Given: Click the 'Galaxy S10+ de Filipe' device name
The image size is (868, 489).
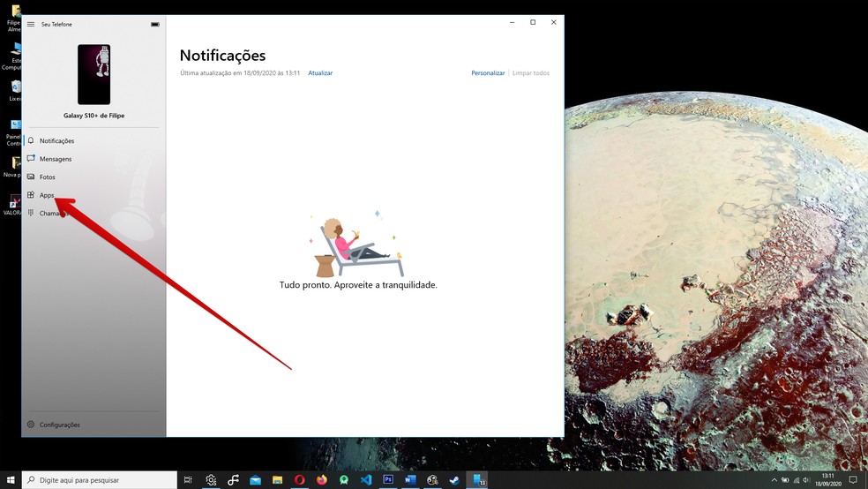Looking at the screenshot, I should pos(94,116).
